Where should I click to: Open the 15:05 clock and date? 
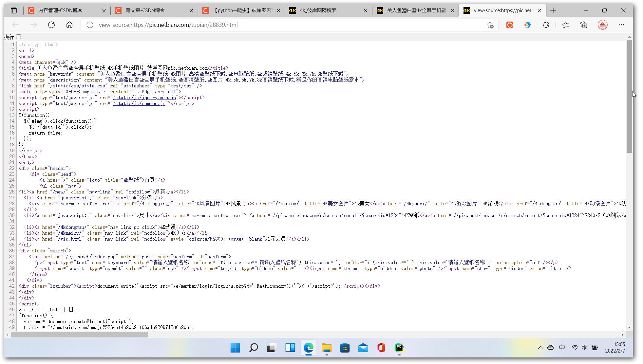(615, 348)
